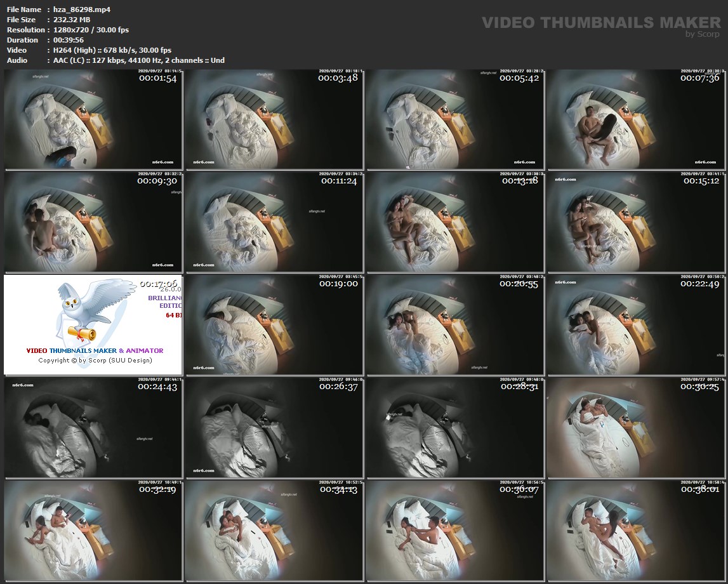The image size is (728, 584).
Task: Select the thumbnail stamped 00:36:07
Action: (x=455, y=531)
